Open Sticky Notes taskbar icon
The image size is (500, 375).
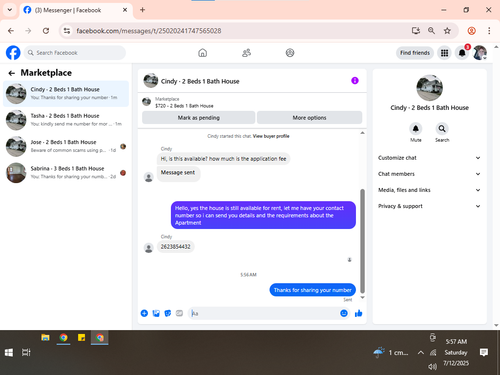click(x=81, y=338)
